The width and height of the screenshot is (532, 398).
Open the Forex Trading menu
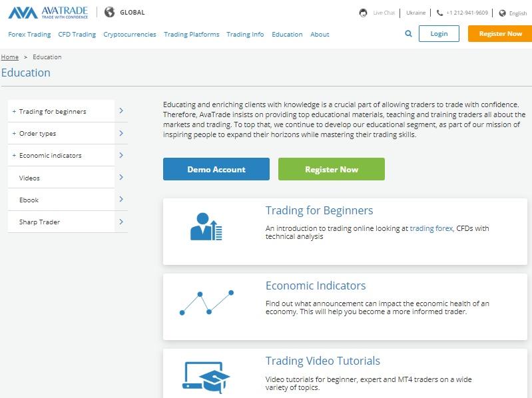tap(29, 35)
